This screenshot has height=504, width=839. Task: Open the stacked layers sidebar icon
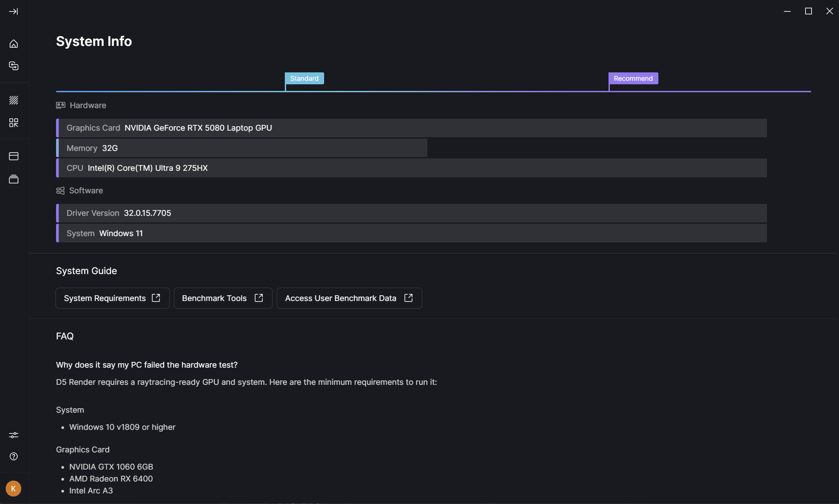14,179
